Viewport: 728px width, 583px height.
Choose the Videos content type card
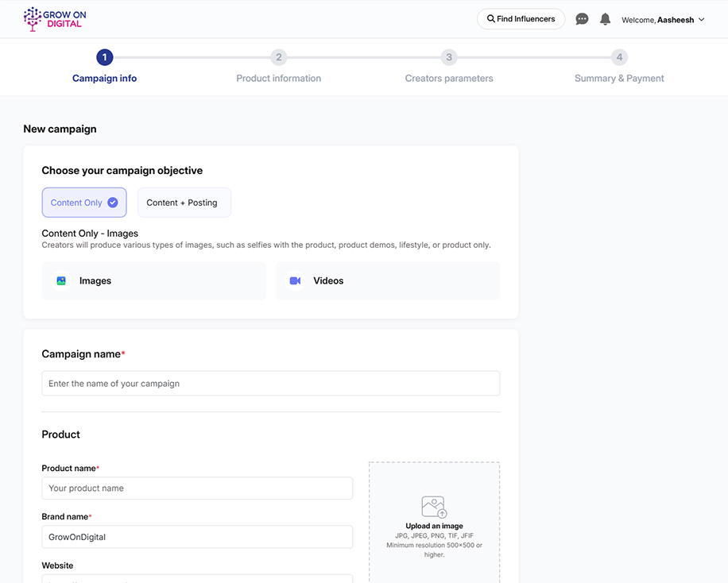coord(388,281)
